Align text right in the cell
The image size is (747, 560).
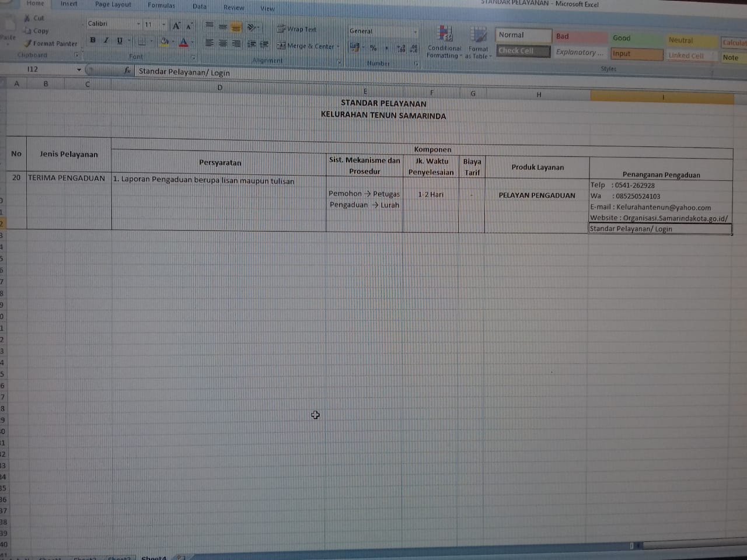[236, 44]
